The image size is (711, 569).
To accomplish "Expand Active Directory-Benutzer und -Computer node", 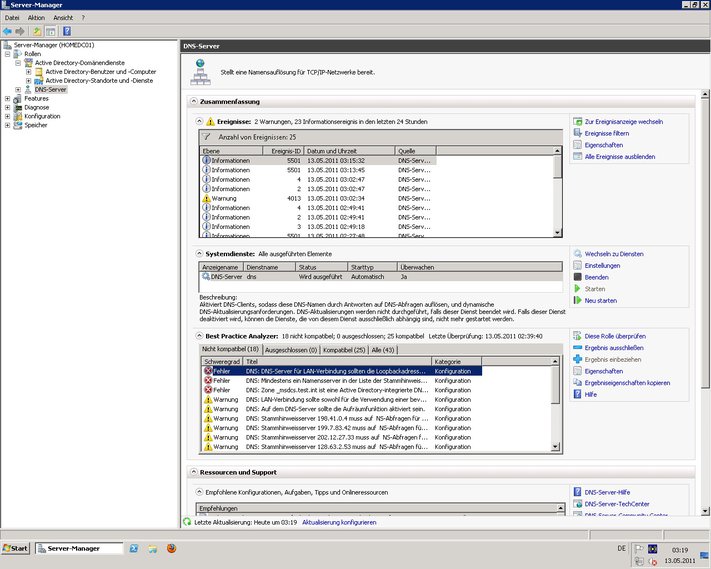I will click(x=28, y=72).
